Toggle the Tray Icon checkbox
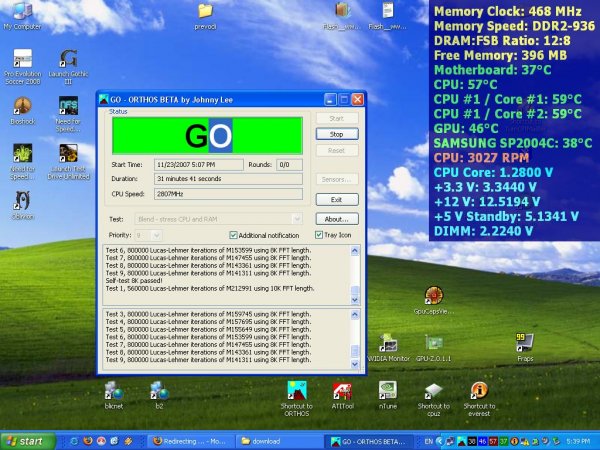Viewport: 600px width, 450px height. click(319, 235)
